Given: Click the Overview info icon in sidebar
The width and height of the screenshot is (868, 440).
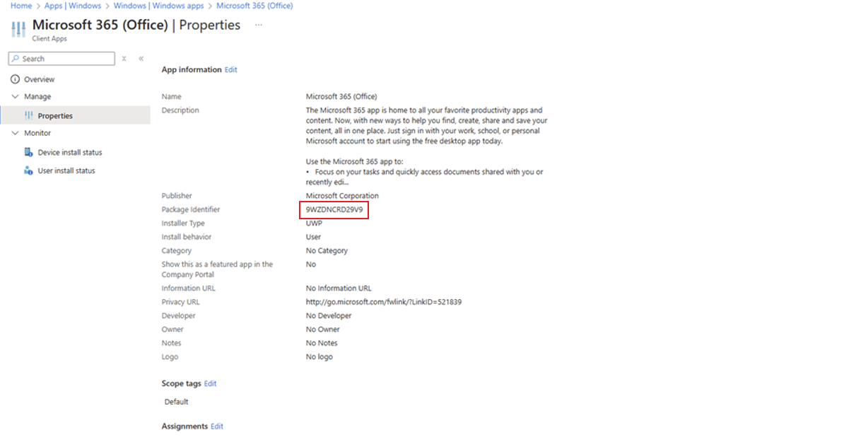Looking at the screenshot, I should click(x=15, y=79).
